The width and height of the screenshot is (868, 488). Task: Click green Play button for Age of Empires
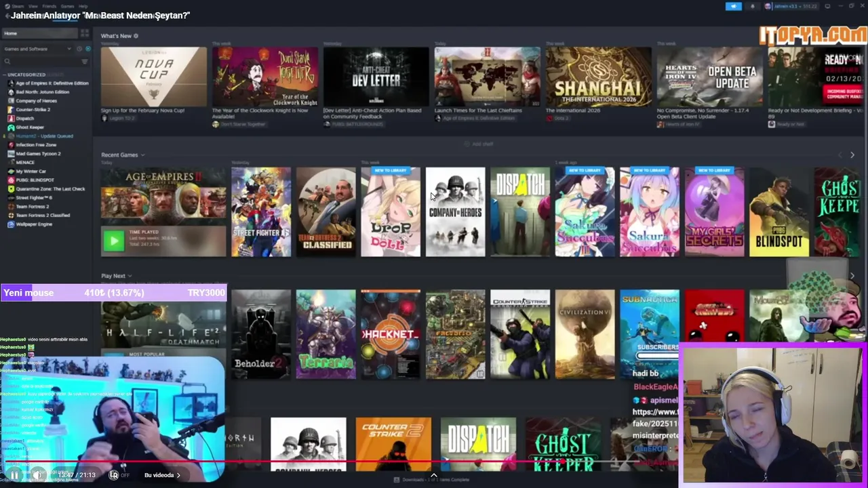point(113,240)
